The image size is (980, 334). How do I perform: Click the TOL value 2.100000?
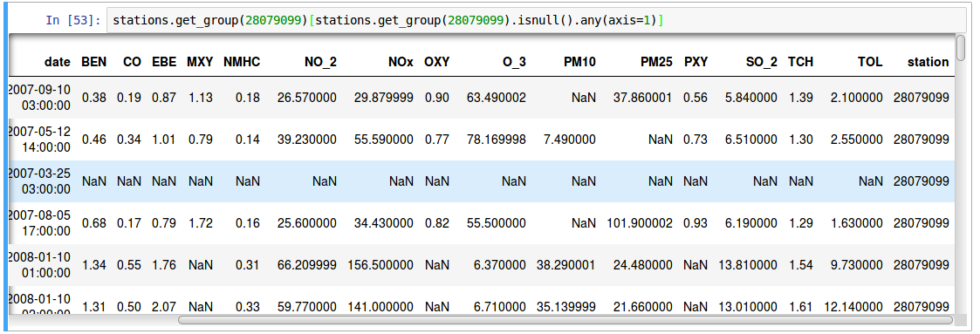(x=856, y=98)
